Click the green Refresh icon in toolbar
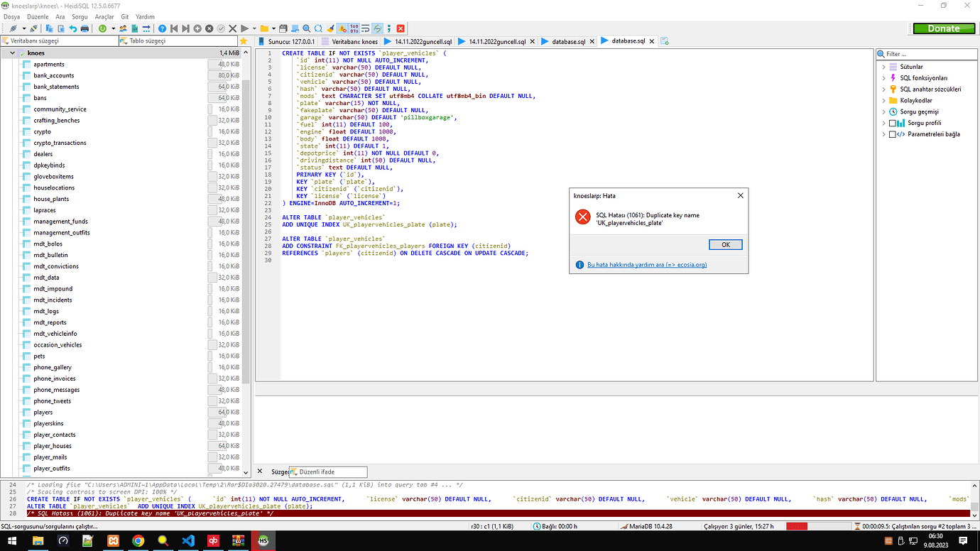 tap(103, 28)
